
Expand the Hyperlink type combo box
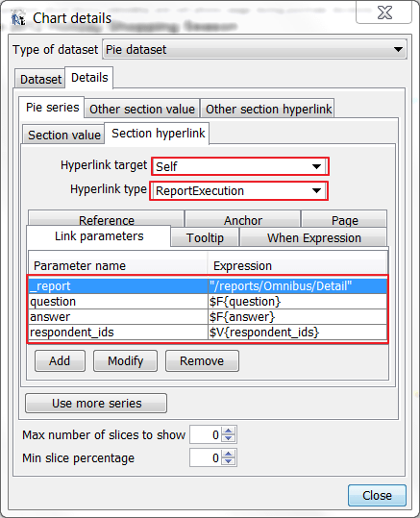238,190
